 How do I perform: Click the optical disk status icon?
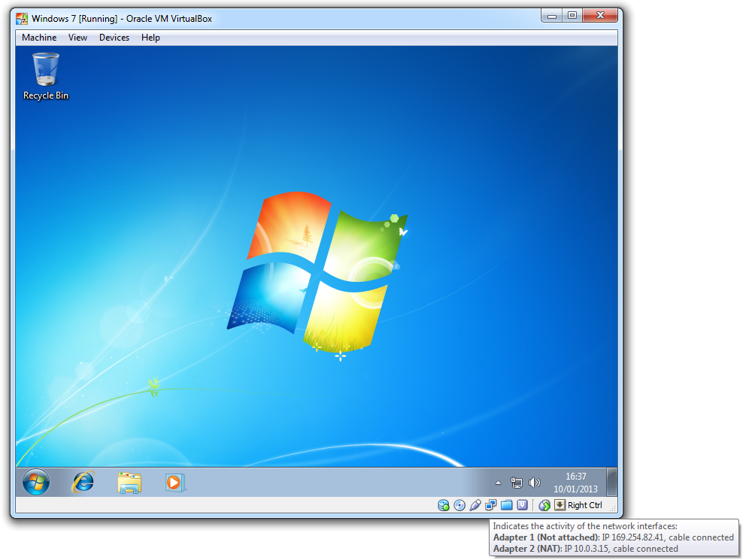(x=459, y=505)
